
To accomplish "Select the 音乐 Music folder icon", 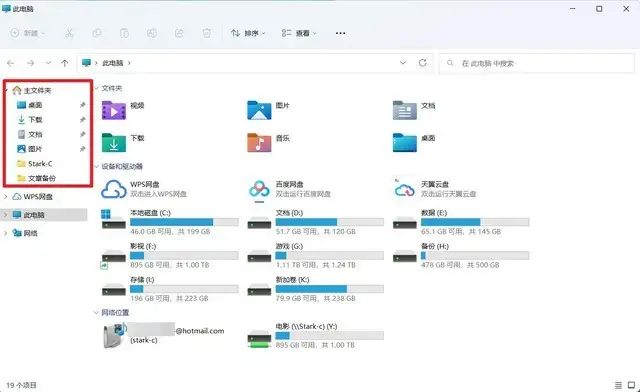I will coord(259,143).
